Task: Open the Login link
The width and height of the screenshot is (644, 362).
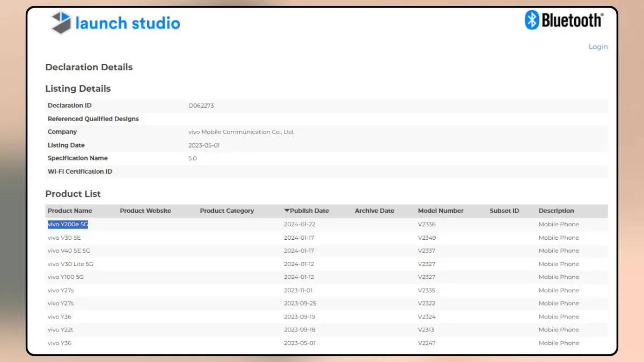Action: click(x=598, y=47)
